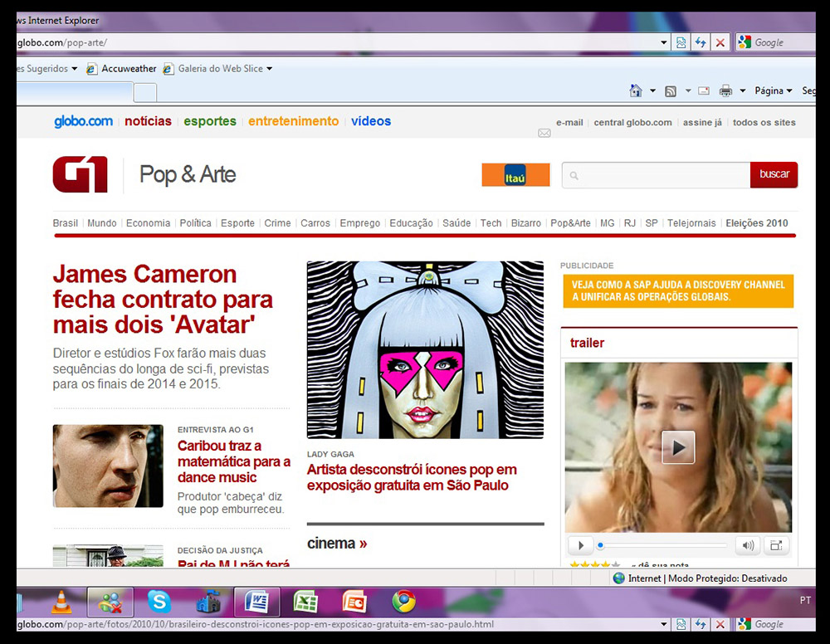
Task: Open the entretenimento section
Action: coord(293,121)
